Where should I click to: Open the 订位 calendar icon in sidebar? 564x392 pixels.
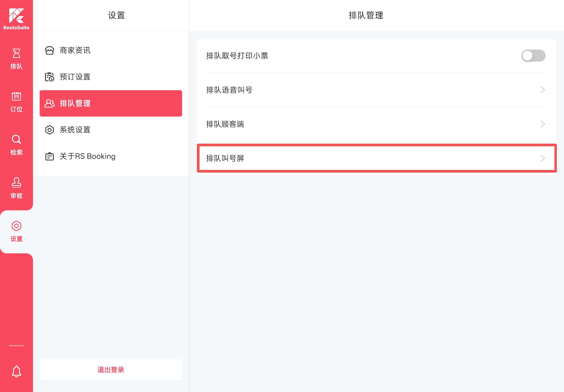click(x=16, y=96)
